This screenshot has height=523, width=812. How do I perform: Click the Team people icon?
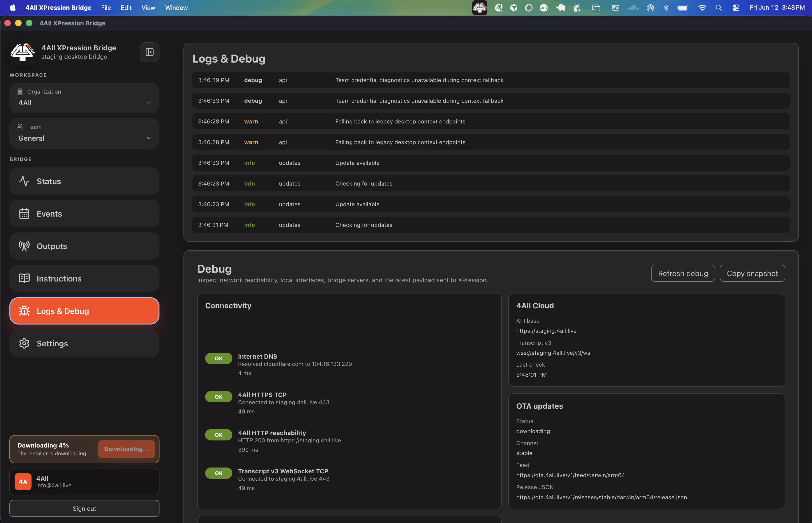coord(20,127)
